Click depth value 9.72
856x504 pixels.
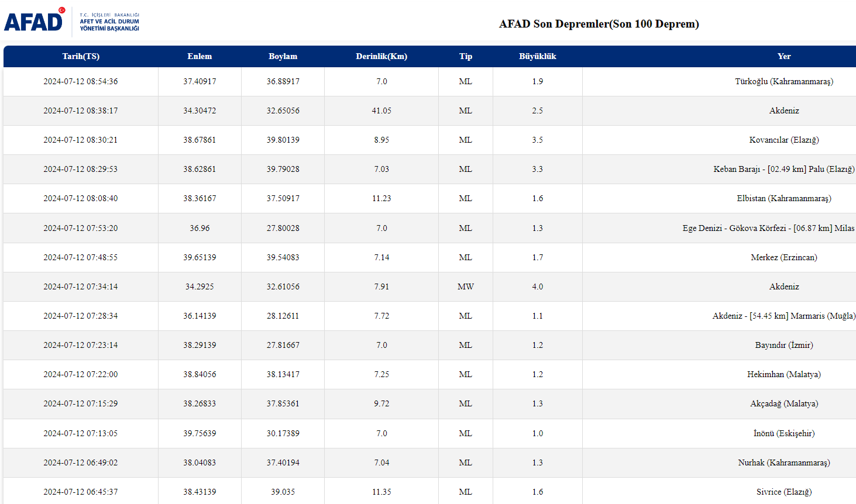(381, 403)
